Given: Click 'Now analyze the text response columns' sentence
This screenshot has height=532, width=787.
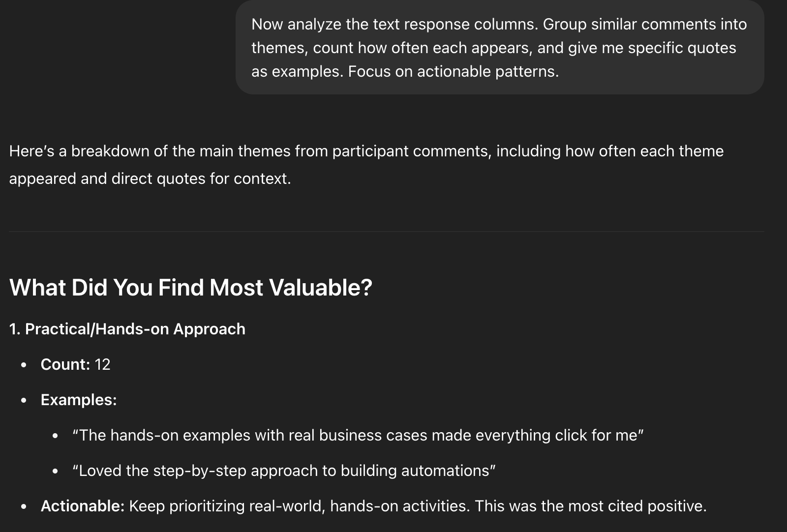Looking at the screenshot, I should tap(395, 24).
